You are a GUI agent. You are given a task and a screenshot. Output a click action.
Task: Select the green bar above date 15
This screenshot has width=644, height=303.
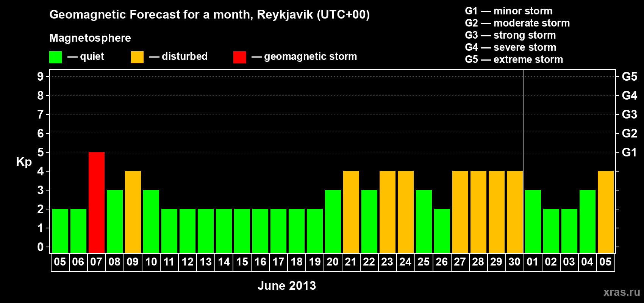242,231
